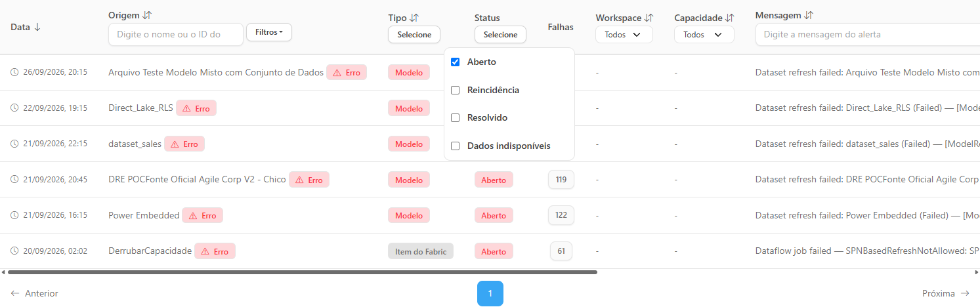Image resolution: width=980 pixels, height=307 pixels.
Task: Open the Tipo Selecione dropdown
Action: pyautogui.click(x=414, y=35)
